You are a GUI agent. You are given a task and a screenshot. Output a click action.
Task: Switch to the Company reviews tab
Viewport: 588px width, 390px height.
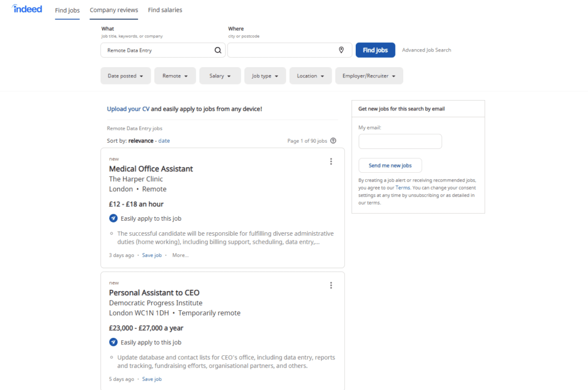[113, 10]
